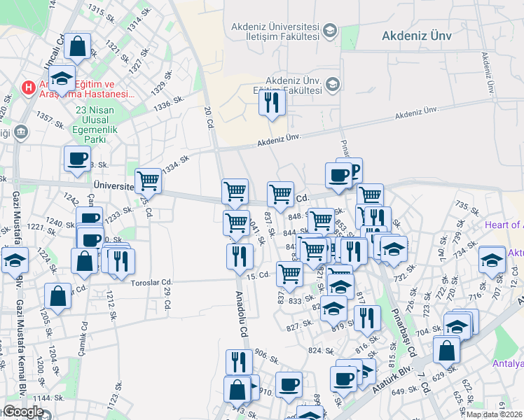Click the Atatürk Blv. road label

(393, 379)
